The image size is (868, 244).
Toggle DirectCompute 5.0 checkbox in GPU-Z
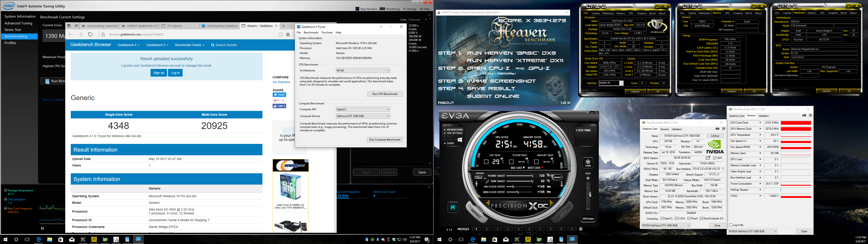(701, 218)
